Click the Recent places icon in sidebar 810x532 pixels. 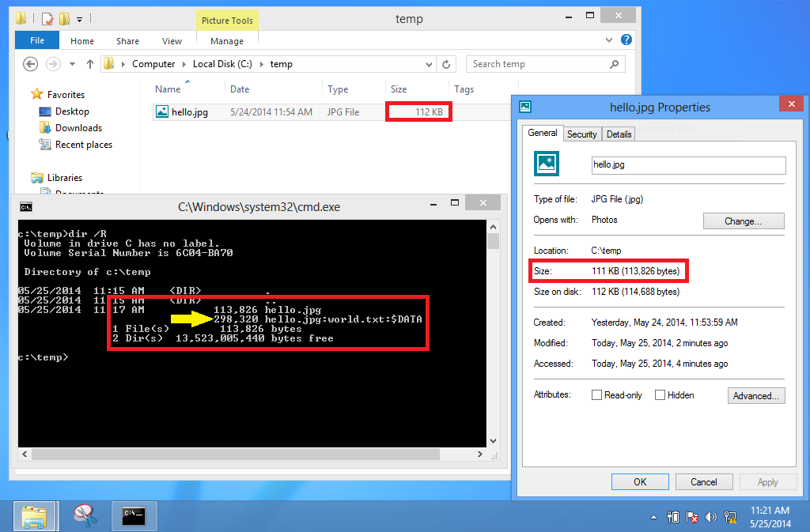(45, 145)
